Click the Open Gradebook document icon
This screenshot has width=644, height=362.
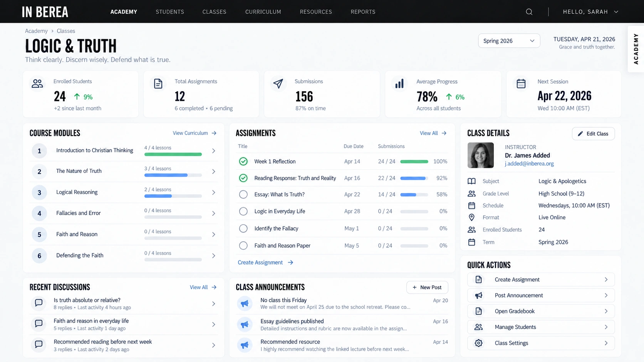(x=479, y=311)
